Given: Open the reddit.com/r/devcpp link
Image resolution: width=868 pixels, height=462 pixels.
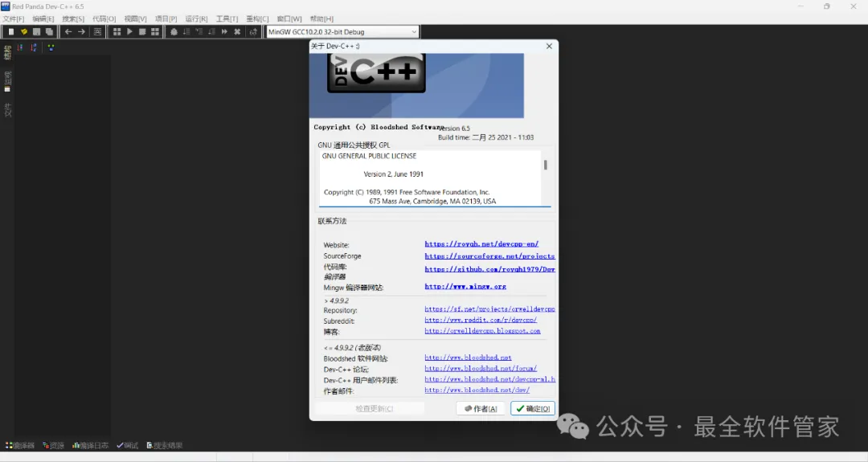Looking at the screenshot, I should tap(481, 320).
